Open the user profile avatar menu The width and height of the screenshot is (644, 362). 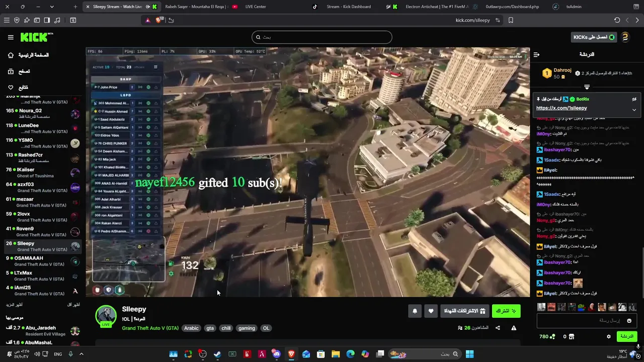point(625,37)
